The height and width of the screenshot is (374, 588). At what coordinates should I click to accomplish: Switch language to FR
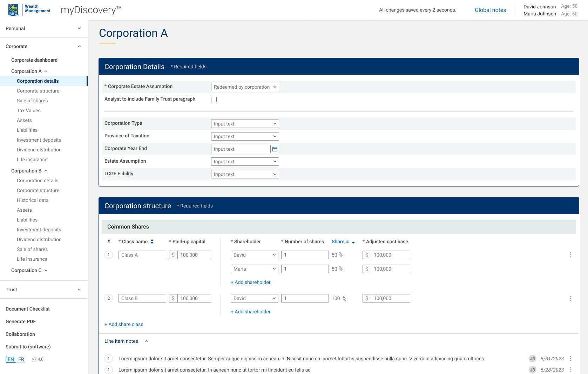(x=21, y=359)
